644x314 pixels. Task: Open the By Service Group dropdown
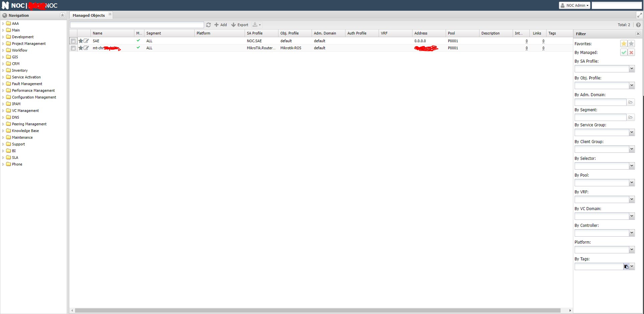click(632, 132)
